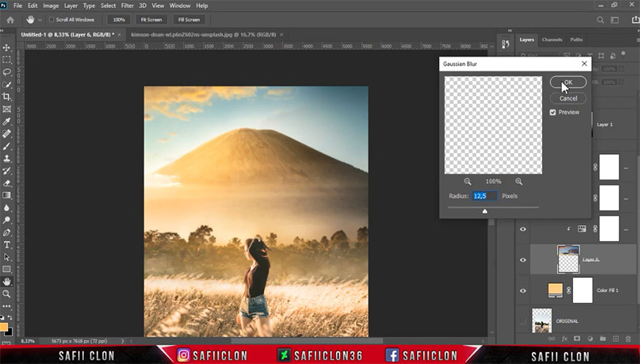The height and width of the screenshot is (364, 640).
Task: Click the new group folder icon
Action: click(x=602, y=339)
